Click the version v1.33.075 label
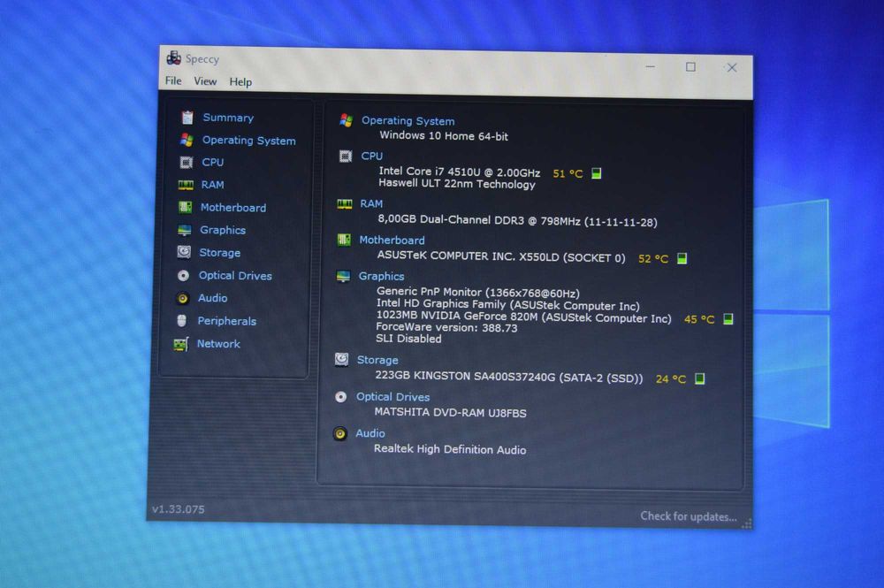Viewport: 884px width, 588px height. coord(179,509)
